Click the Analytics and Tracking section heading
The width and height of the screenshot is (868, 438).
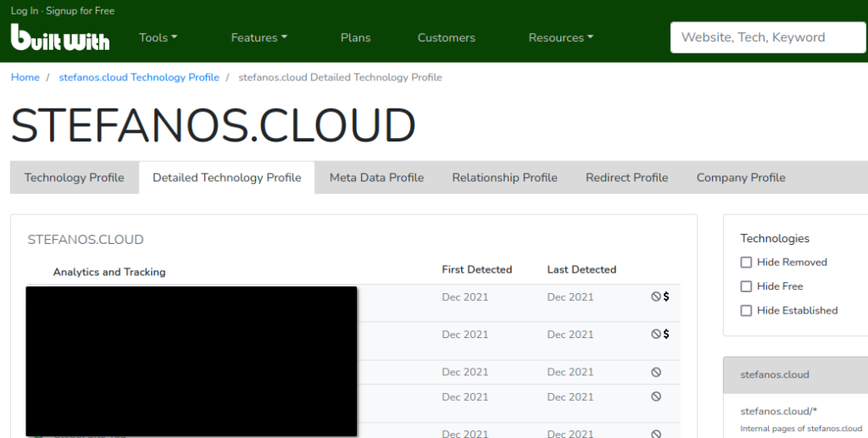109,272
